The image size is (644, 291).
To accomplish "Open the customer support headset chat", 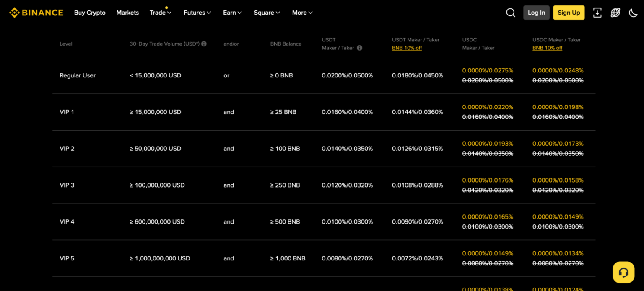I will pyautogui.click(x=623, y=273).
